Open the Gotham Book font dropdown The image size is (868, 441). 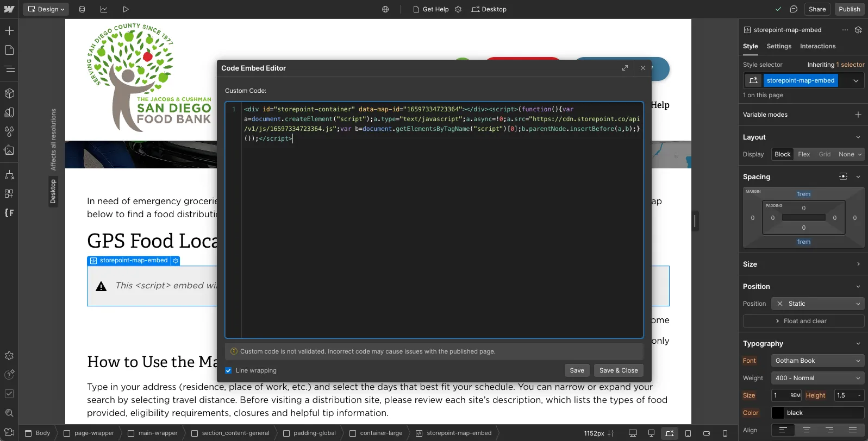coord(818,361)
